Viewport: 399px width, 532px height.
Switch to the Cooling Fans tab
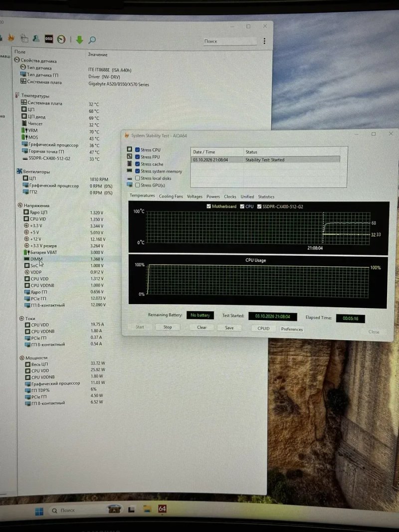click(x=171, y=196)
